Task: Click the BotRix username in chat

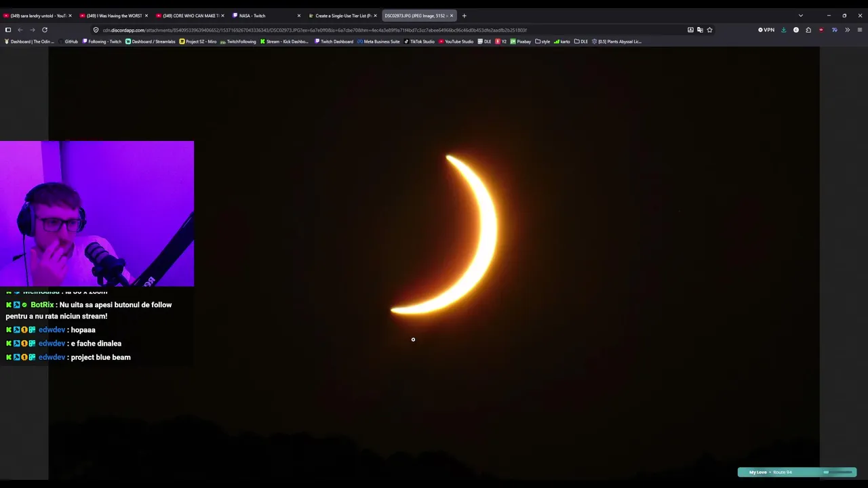Action: point(42,305)
